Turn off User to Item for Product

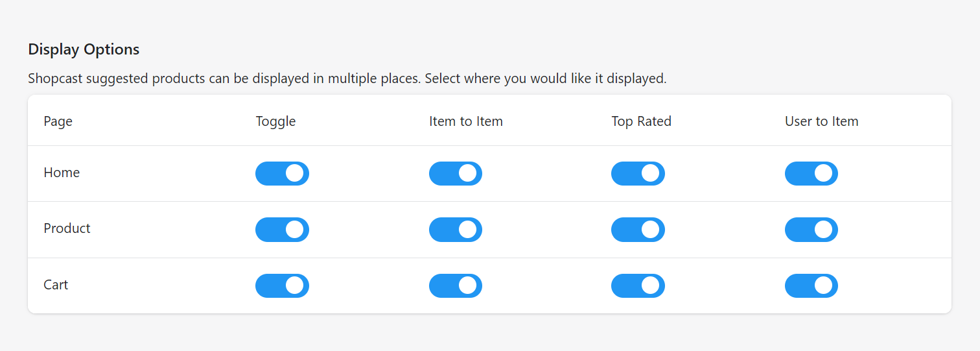tap(811, 230)
